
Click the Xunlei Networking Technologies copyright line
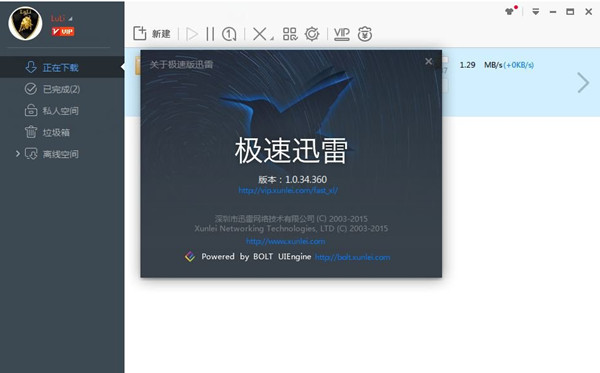click(x=291, y=228)
